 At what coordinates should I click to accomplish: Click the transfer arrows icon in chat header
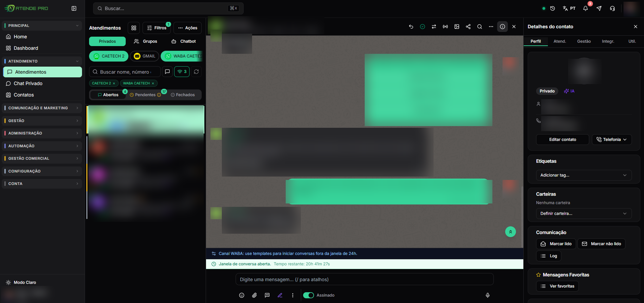point(434,27)
